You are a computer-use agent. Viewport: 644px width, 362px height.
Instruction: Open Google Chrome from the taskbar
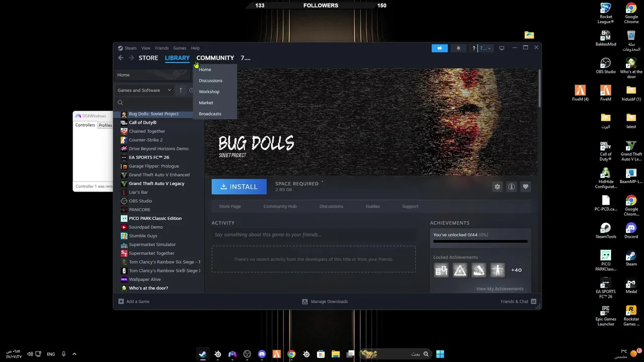click(291, 354)
